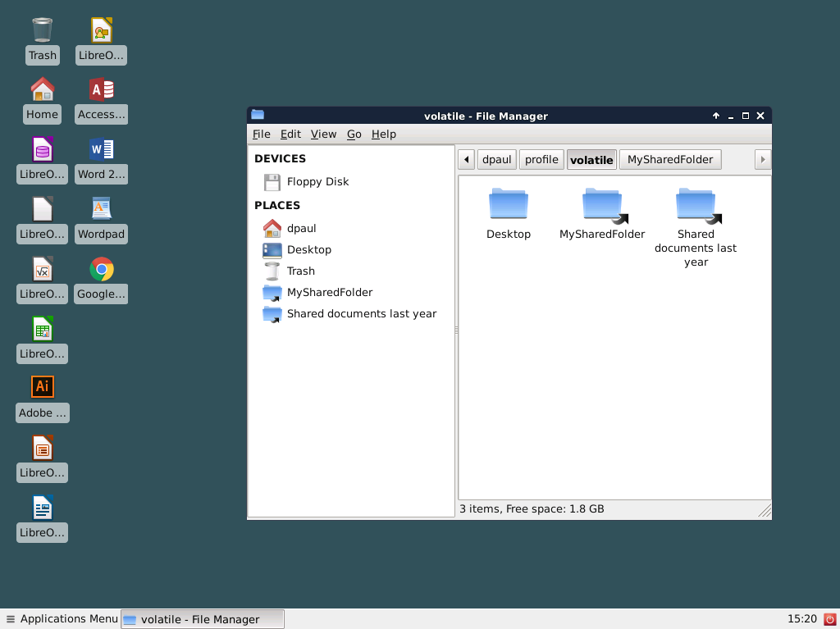Open the Access desktop shortcut
This screenshot has height=629, width=840.
point(100,89)
